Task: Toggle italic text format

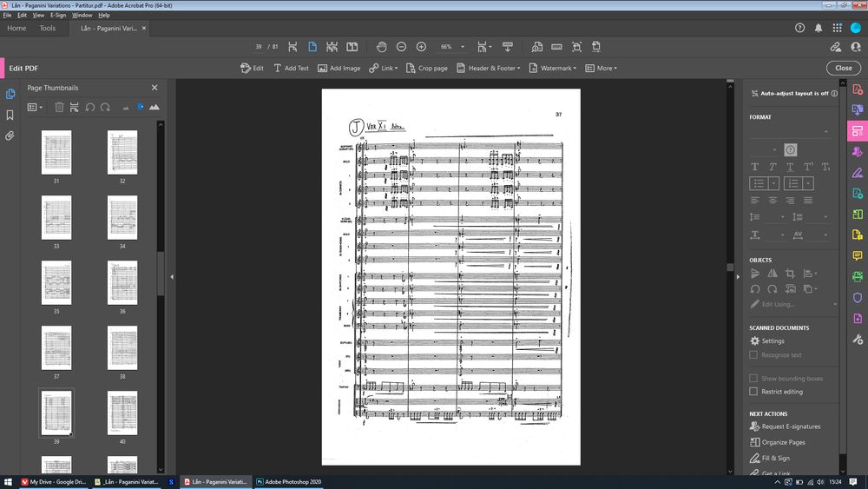Action: [773, 167]
